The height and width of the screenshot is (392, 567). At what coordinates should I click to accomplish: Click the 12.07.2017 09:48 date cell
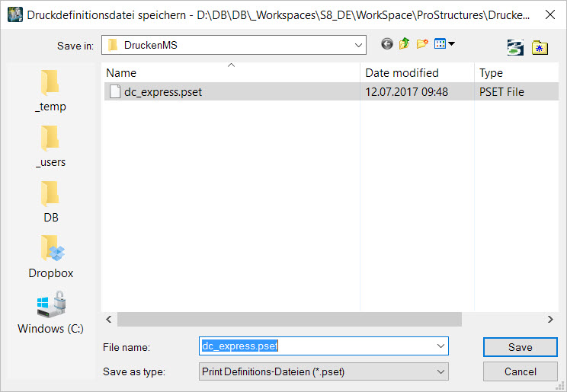click(406, 92)
